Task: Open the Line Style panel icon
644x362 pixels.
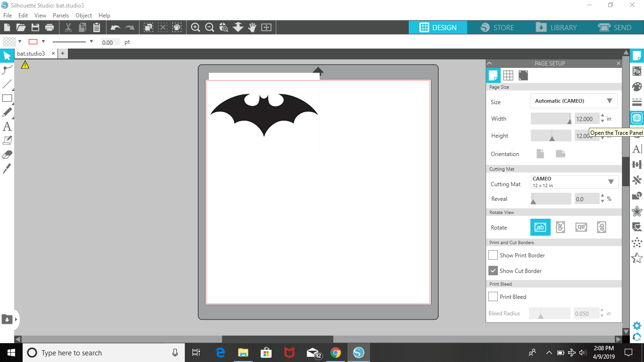Action: [637, 102]
